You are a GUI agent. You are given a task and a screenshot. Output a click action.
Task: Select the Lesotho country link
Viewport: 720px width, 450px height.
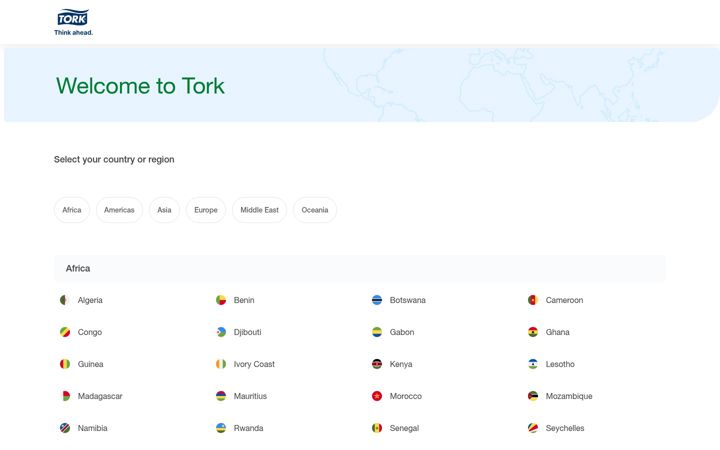(x=560, y=364)
